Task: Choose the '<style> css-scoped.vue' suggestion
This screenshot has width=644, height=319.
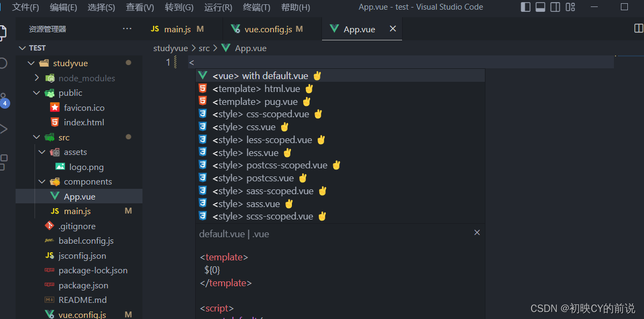Action: click(x=340, y=114)
